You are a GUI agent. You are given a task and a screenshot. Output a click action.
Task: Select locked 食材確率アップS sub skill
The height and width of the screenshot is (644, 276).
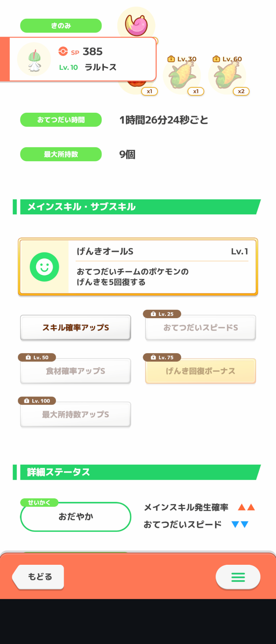point(76,371)
